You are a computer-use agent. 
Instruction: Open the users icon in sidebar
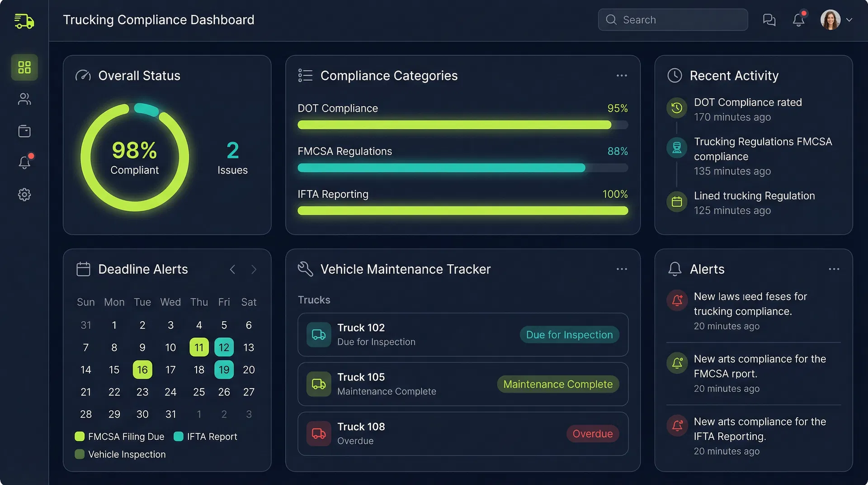(x=24, y=99)
